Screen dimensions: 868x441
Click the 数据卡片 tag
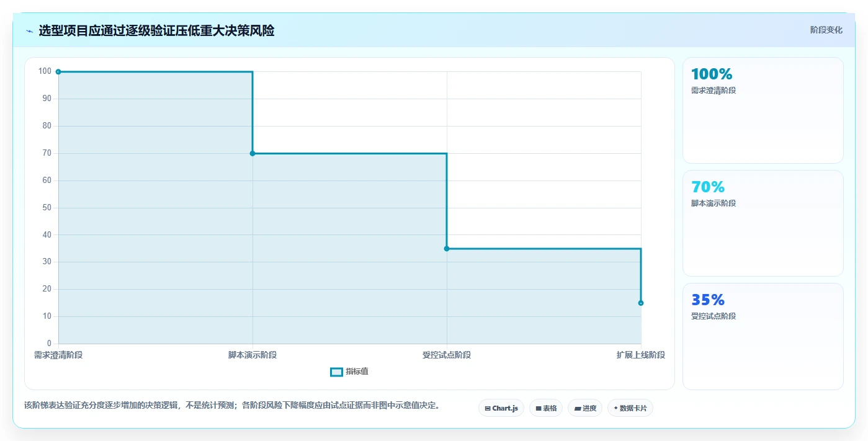click(630, 408)
